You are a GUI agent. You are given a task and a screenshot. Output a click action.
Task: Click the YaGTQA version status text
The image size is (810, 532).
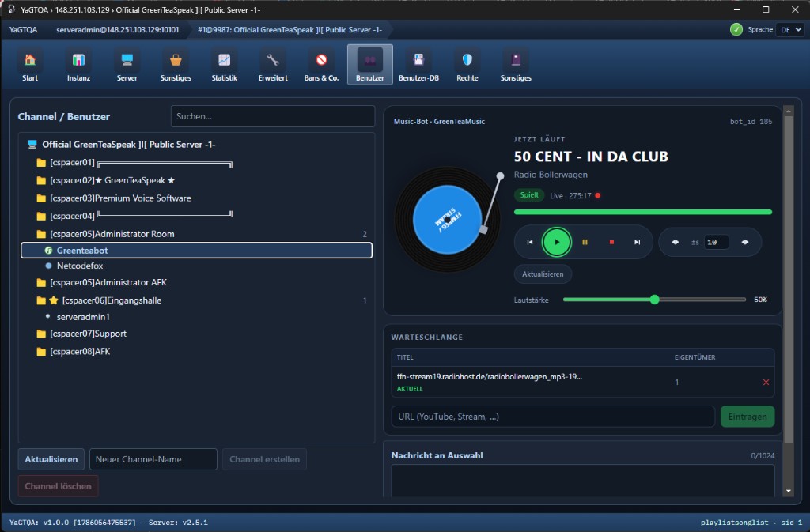[x=108, y=523]
